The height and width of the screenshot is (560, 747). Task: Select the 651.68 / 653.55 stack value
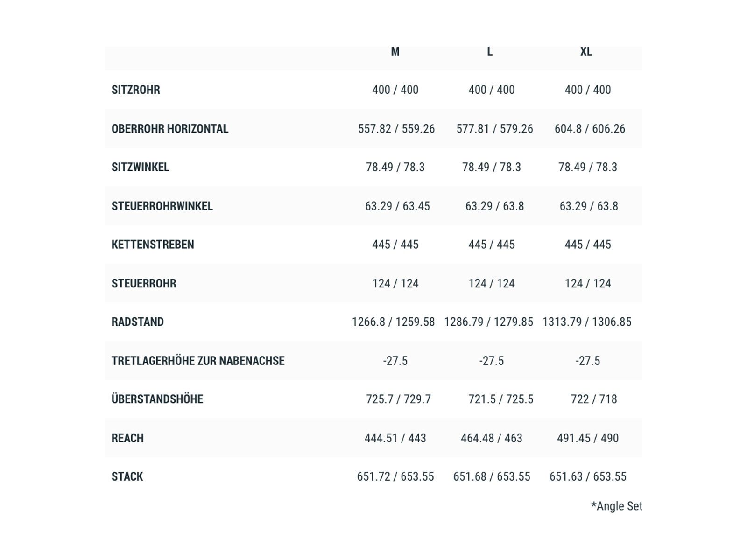pos(492,476)
